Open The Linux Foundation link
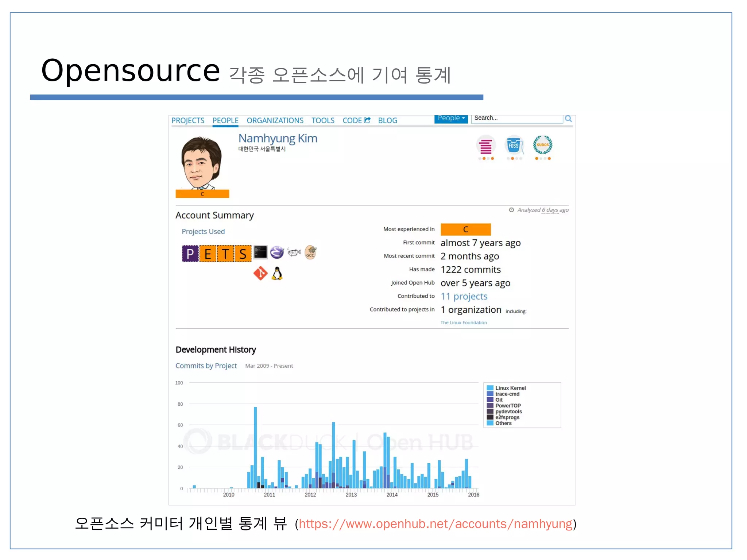Image resolution: width=747 pixels, height=560 pixels. 464,323
